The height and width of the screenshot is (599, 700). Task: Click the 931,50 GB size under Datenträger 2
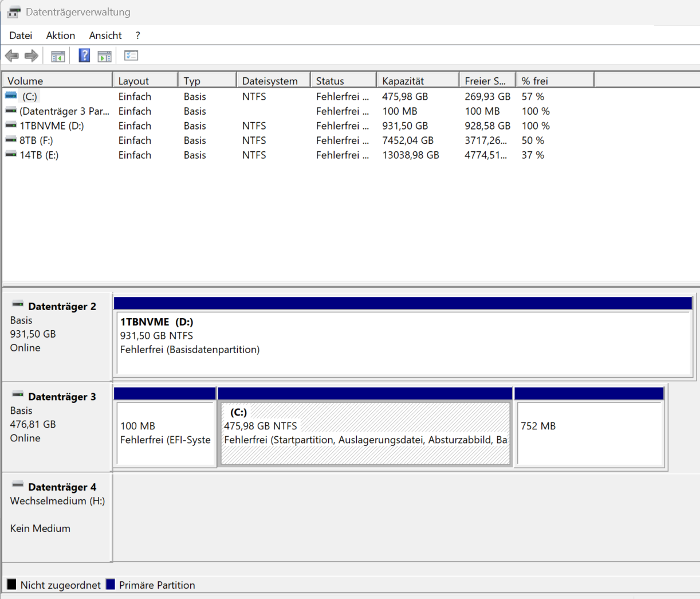pyautogui.click(x=33, y=334)
